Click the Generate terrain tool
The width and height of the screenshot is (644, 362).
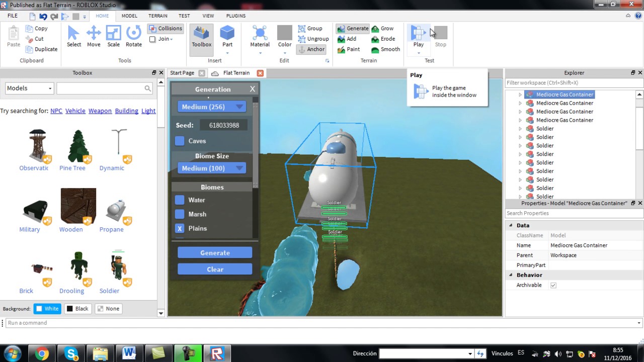pyautogui.click(x=353, y=29)
